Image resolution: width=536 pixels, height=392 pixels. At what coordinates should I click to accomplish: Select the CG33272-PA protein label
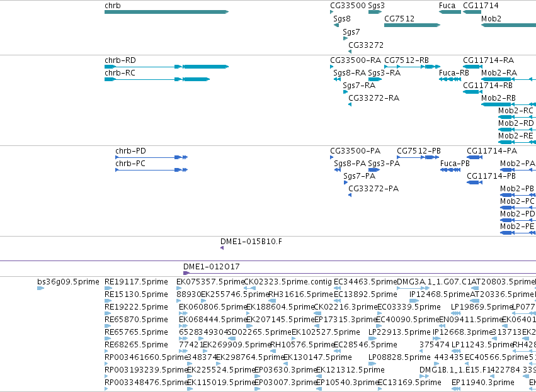(373, 189)
